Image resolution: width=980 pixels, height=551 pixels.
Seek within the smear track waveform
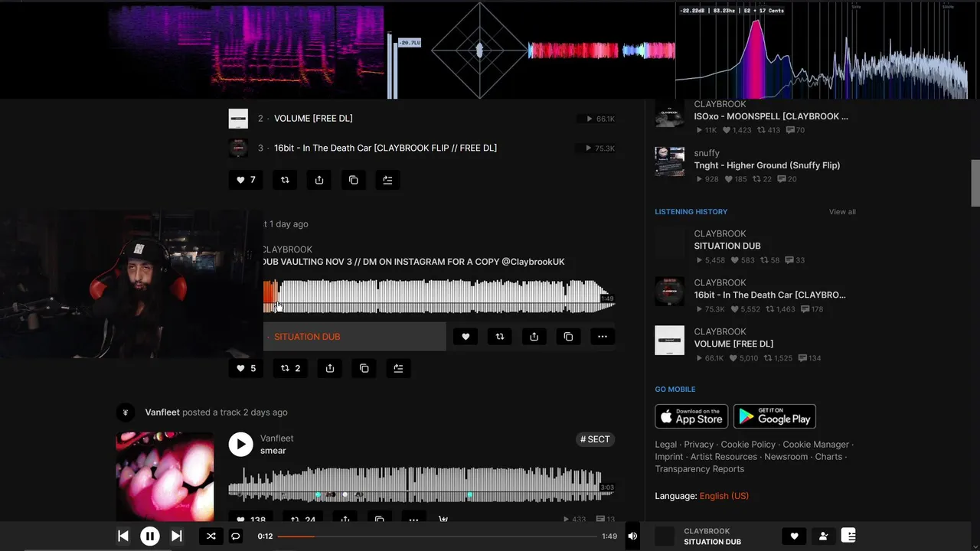pos(421,486)
